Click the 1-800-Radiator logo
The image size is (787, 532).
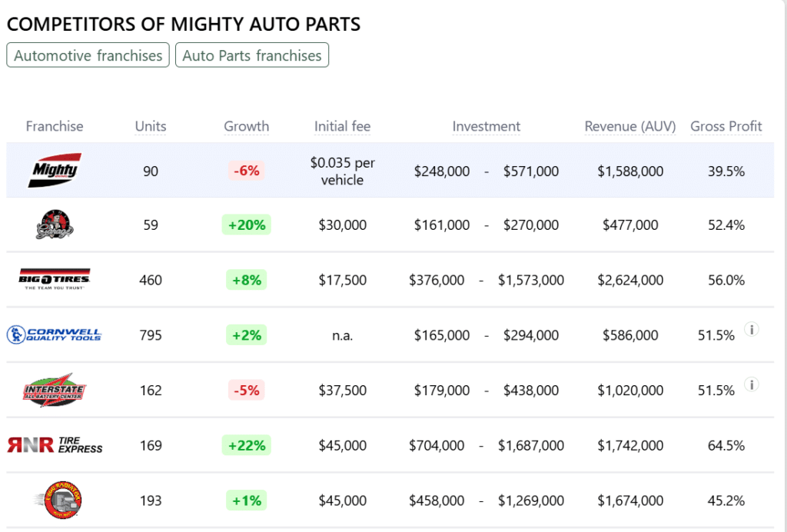pyautogui.click(x=58, y=500)
